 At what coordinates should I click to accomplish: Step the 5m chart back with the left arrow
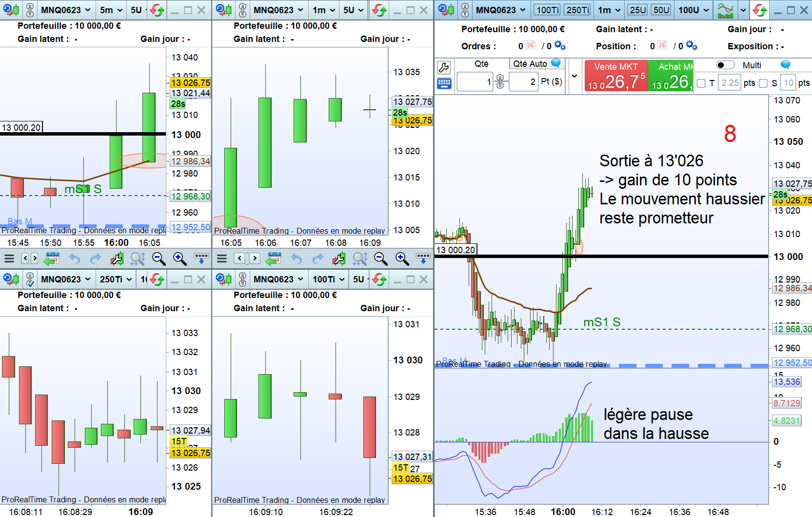(x=25, y=258)
